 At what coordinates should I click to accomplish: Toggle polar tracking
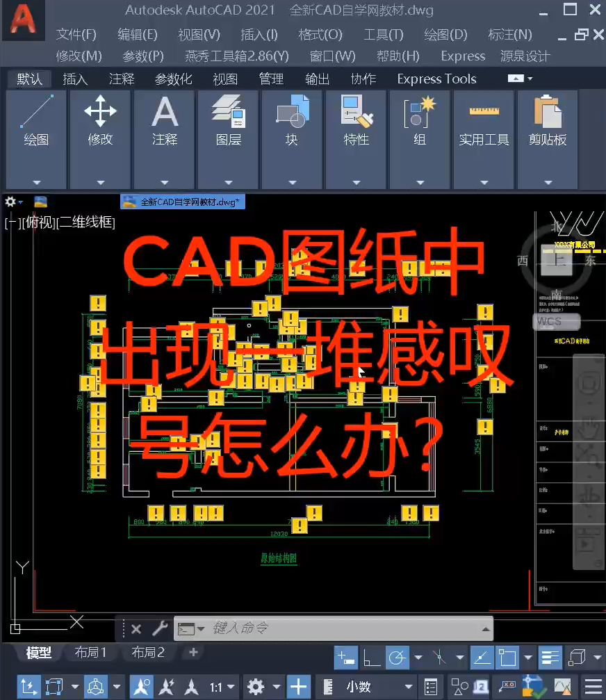click(x=397, y=658)
